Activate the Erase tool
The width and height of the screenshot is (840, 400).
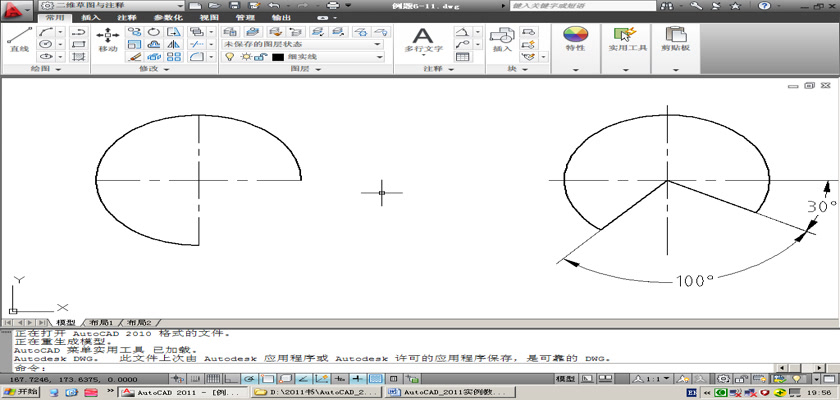click(x=134, y=56)
